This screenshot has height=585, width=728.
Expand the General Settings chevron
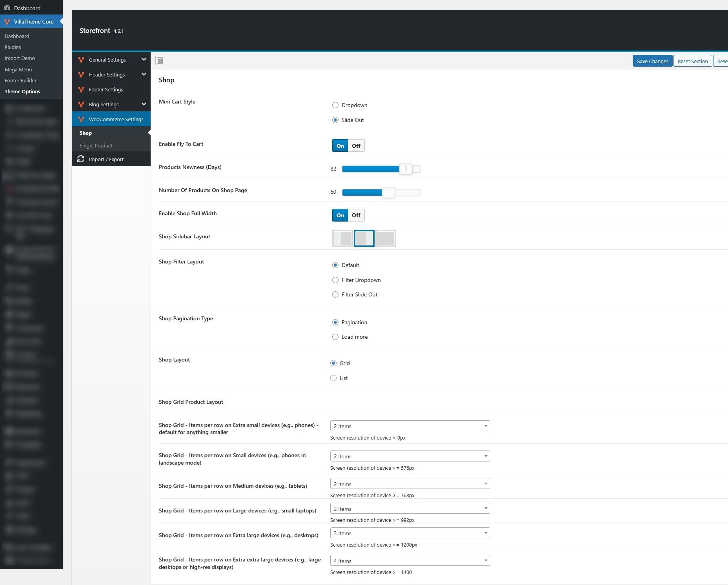pos(144,60)
